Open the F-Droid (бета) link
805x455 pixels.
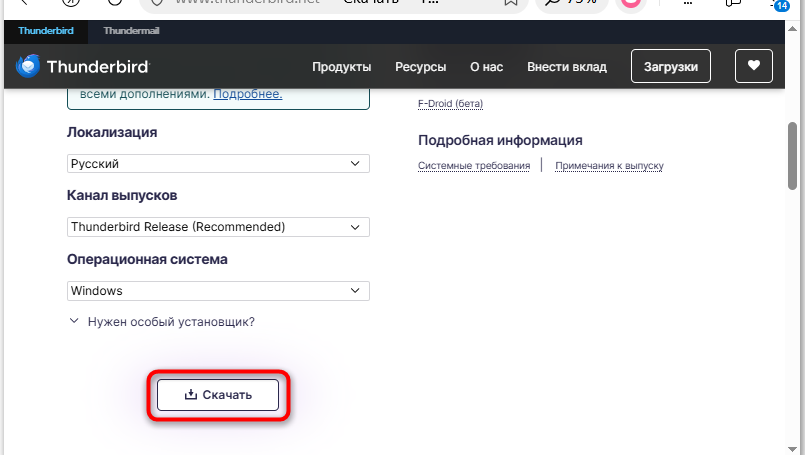[450, 104]
